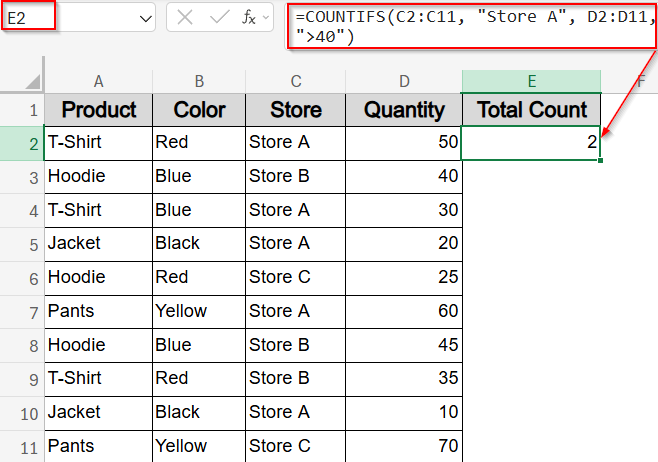Viewport: 658px width, 462px height.
Task: Select column E header
Action: coord(531,81)
